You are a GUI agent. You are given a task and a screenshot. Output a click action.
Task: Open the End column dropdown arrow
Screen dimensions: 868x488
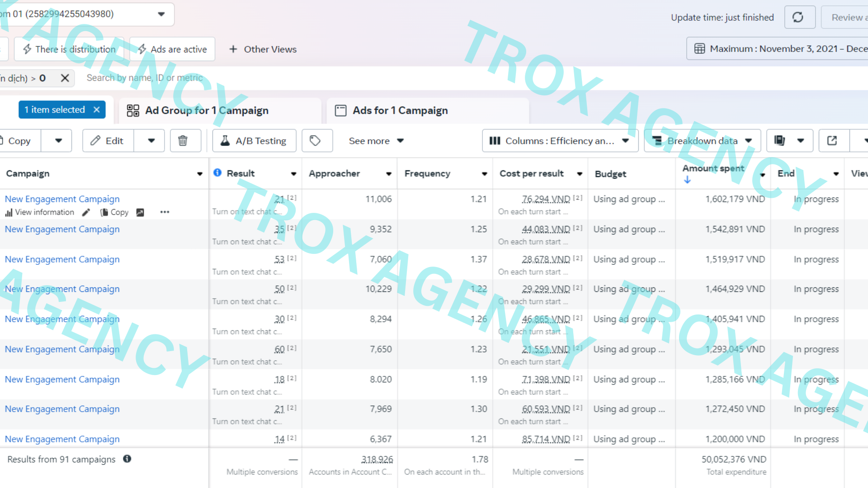coord(836,174)
